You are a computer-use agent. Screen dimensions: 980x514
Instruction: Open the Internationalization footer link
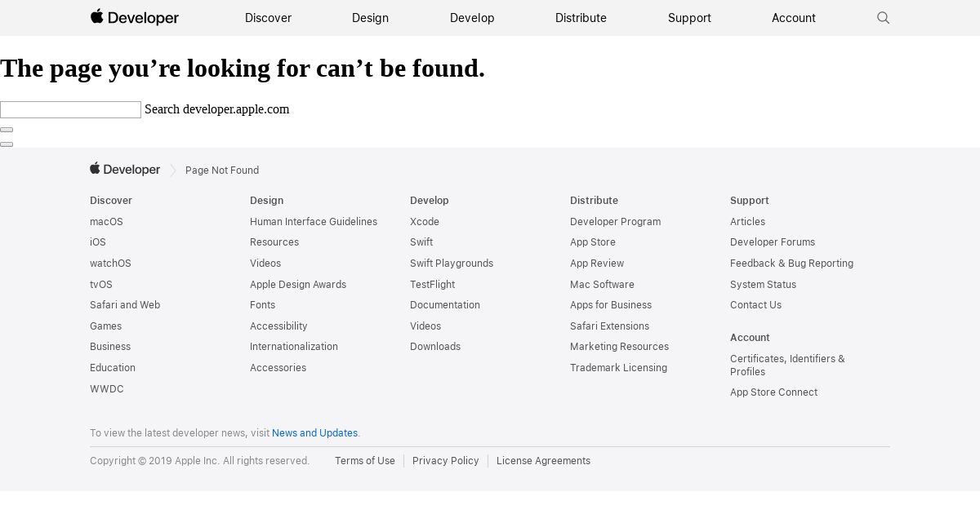294,347
